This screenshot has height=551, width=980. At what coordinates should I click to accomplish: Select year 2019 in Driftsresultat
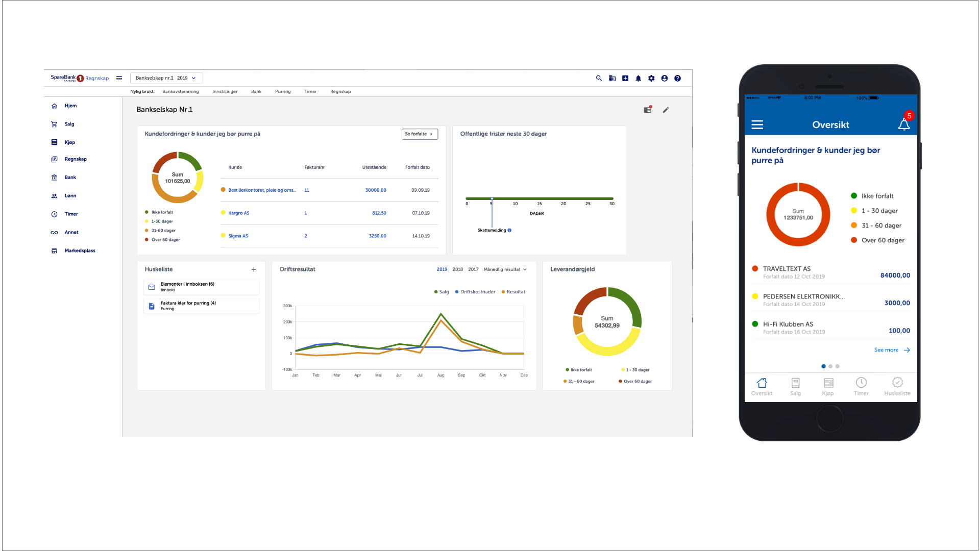coord(442,269)
